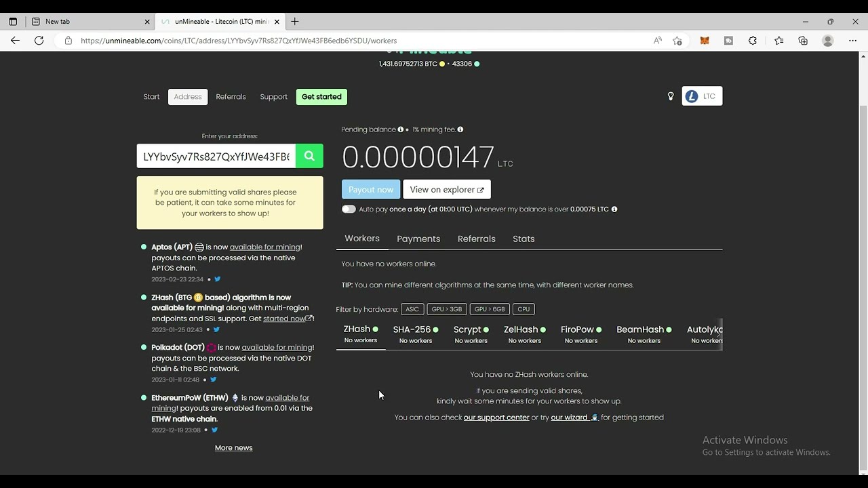View site information lock icon
Screen dimensions: 868x488
pos(68,41)
